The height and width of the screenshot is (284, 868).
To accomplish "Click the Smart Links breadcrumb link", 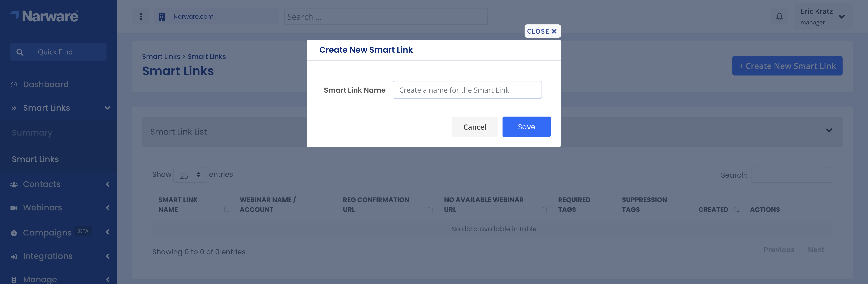I will [x=161, y=57].
